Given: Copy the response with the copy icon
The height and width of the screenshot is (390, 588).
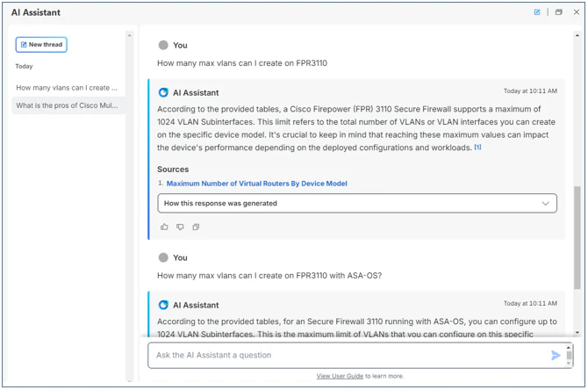Looking at the screenshot, I should coord(196,227).
